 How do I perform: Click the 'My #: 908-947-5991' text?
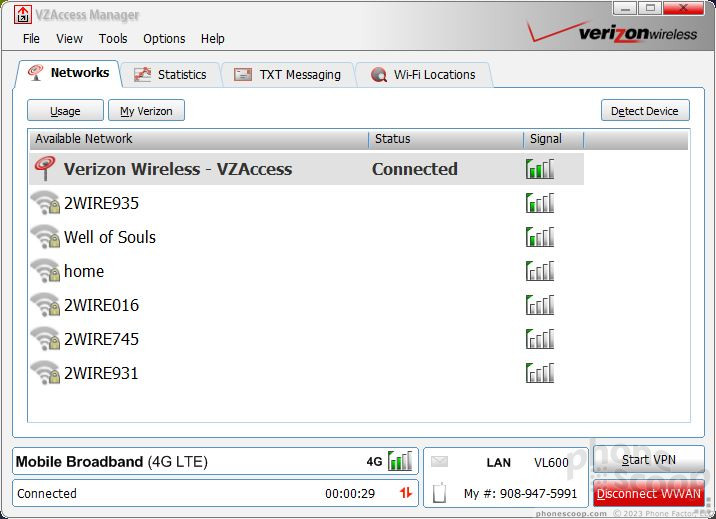pyautogui.click(x=521, y=493)
